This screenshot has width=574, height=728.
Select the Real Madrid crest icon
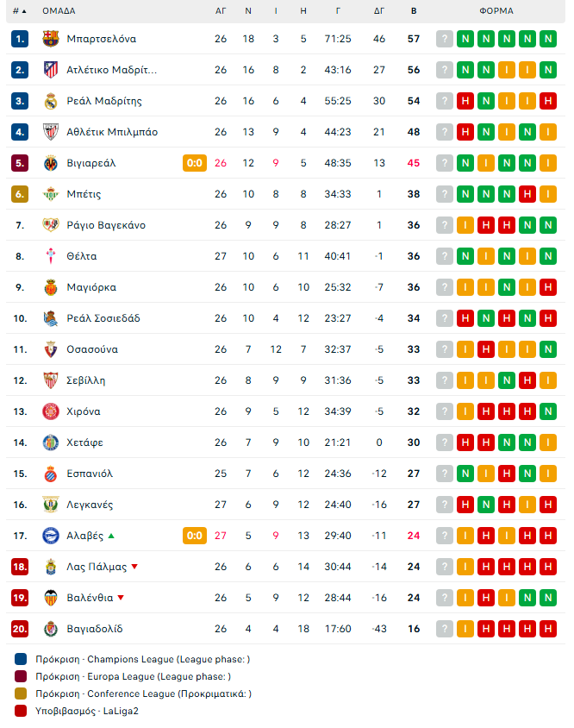51,101
